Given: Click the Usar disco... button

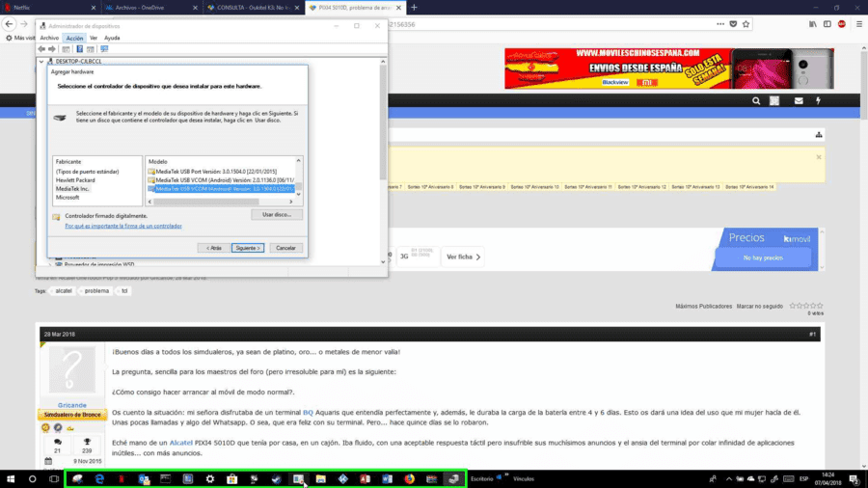Looking at the screenshot, I should (x=277, y=215).
